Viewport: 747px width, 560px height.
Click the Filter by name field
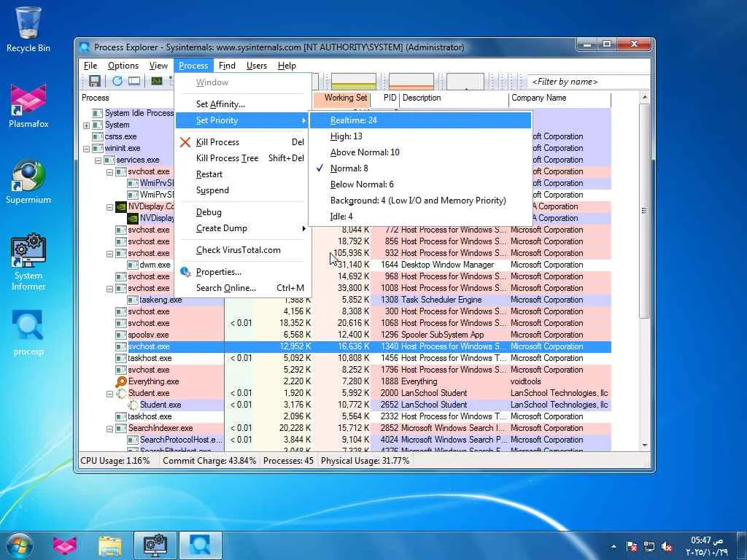point(589,82)
